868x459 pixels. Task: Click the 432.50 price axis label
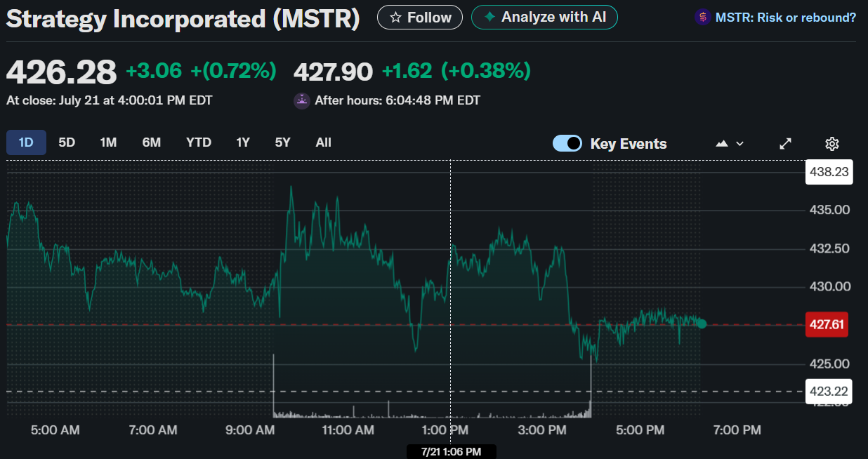click(x=829, y=248)
